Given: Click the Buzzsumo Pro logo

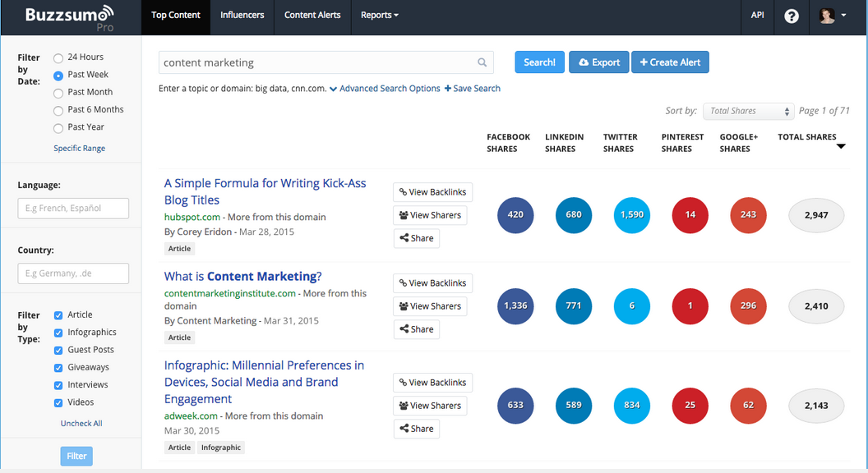Looking at the screenshot, I should click(70, 17).
